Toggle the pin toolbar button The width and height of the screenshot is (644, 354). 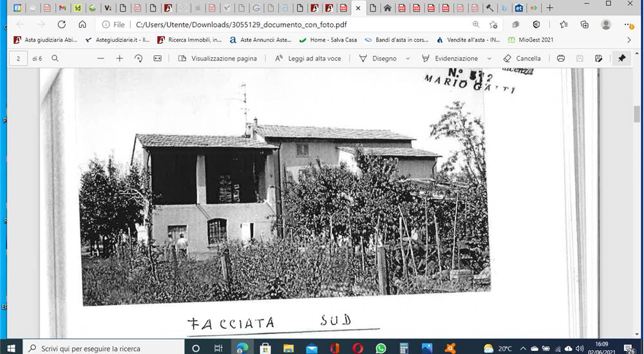(x=622, y=59)
